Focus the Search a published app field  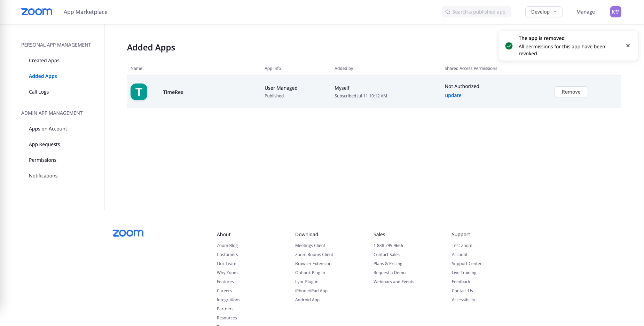[x=478, y=12]
